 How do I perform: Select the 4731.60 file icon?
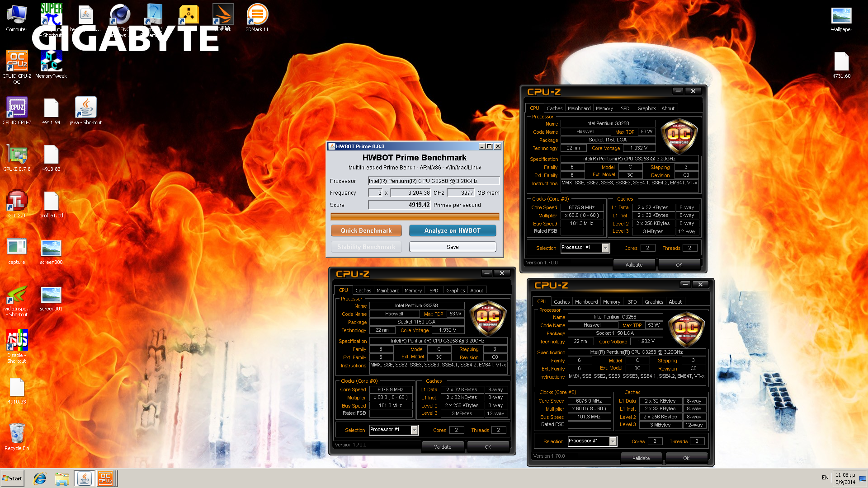pyautogui.click(x=841, y=65)
